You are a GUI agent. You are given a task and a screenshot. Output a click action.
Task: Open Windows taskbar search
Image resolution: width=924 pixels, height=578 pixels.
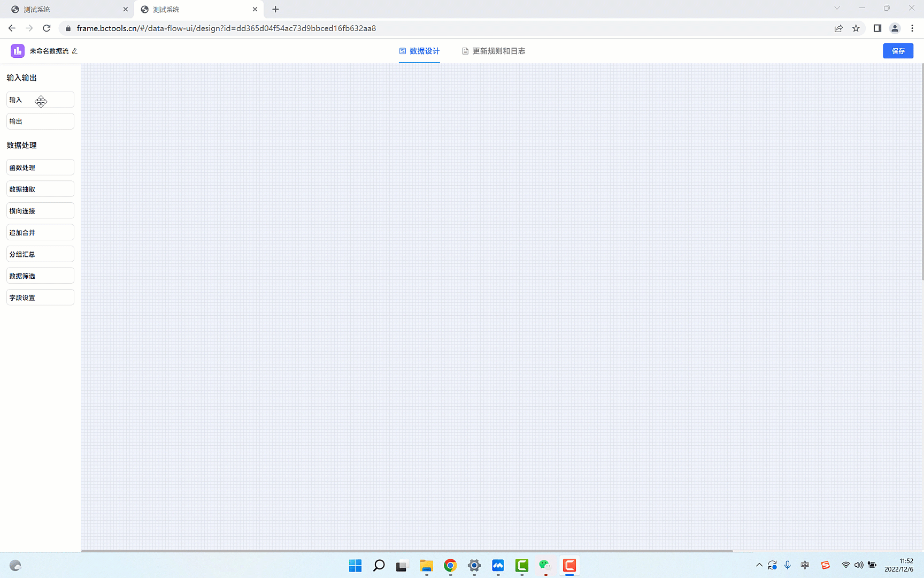pyautogui.click(x=379, y=566)
